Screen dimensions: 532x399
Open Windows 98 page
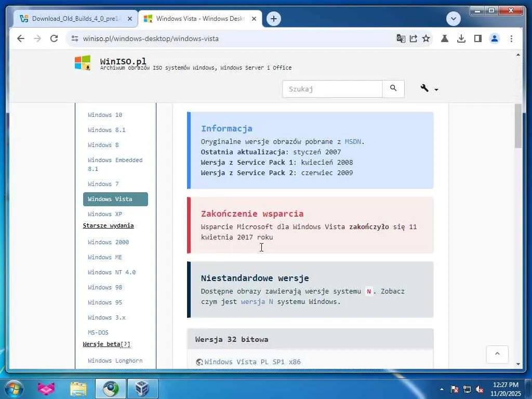point(105,287)
